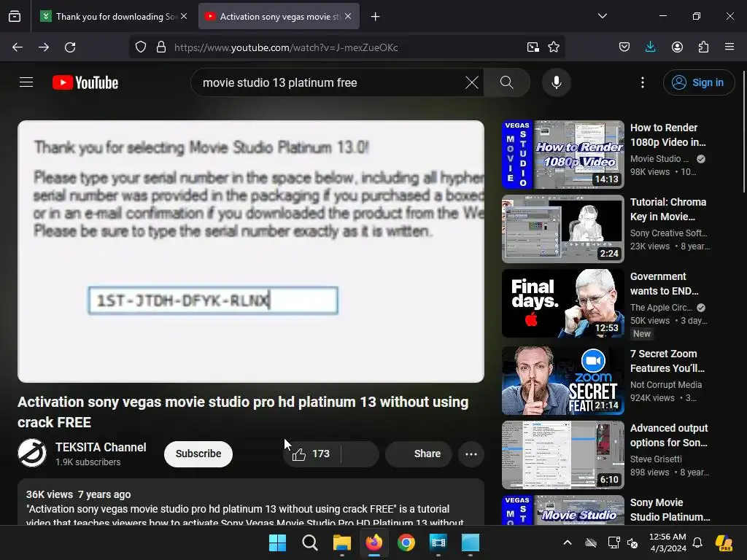The image size is (747, 560).
Task: Reload the current page
Action: pyautogui.click(x=70, y=47)
